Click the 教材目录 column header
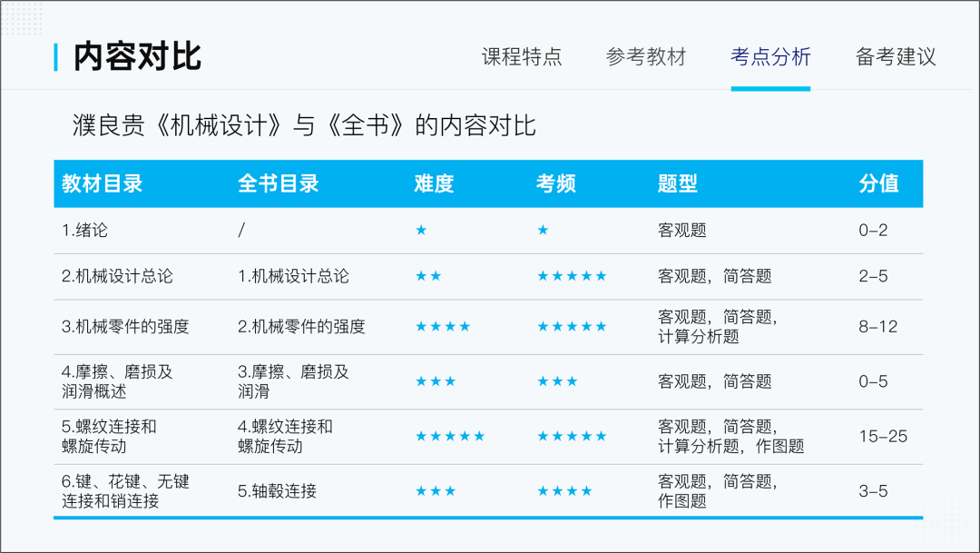980x553 pixels. [102, 183]
